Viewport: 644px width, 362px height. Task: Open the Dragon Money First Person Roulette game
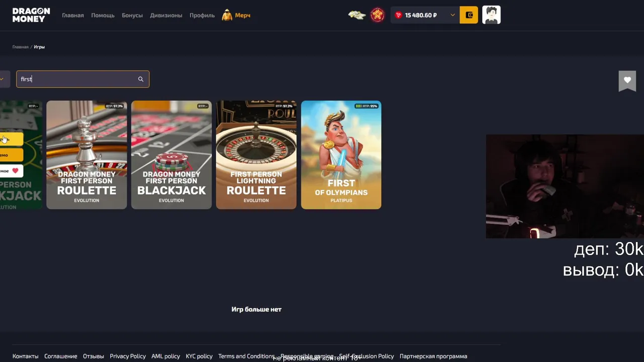pyautogui.click(x=87, y=155)
